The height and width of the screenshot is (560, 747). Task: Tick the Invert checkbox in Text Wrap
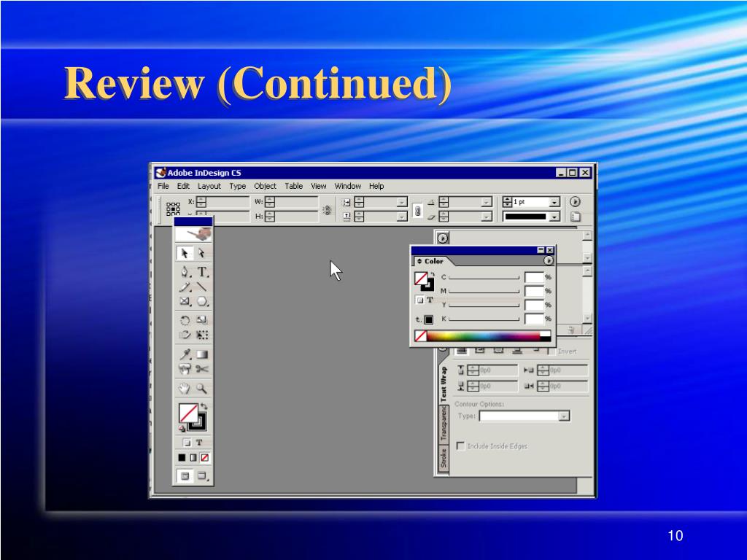[551, 351]
